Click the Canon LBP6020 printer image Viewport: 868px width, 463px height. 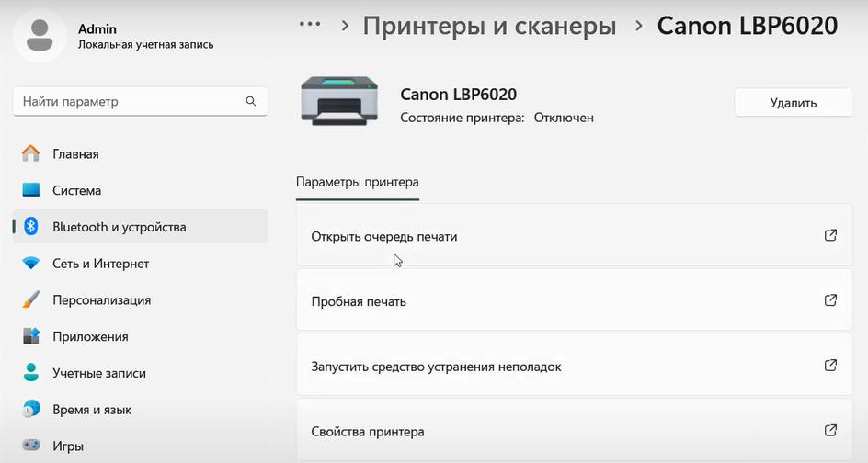point(339,101)
